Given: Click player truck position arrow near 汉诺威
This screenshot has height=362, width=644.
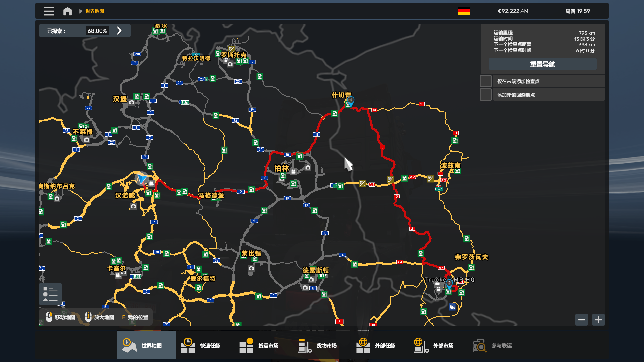Looking at the screenshot, I should (142, 179).
